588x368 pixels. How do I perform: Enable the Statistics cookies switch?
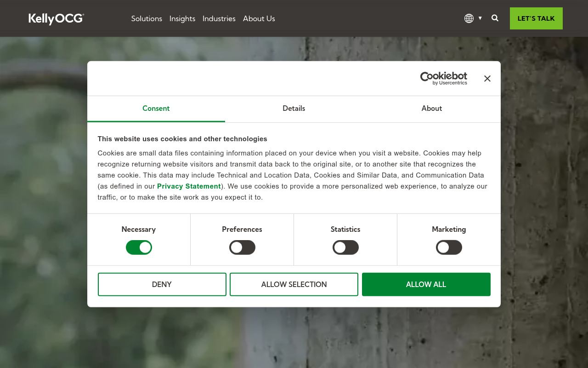(x=345, y=247)
